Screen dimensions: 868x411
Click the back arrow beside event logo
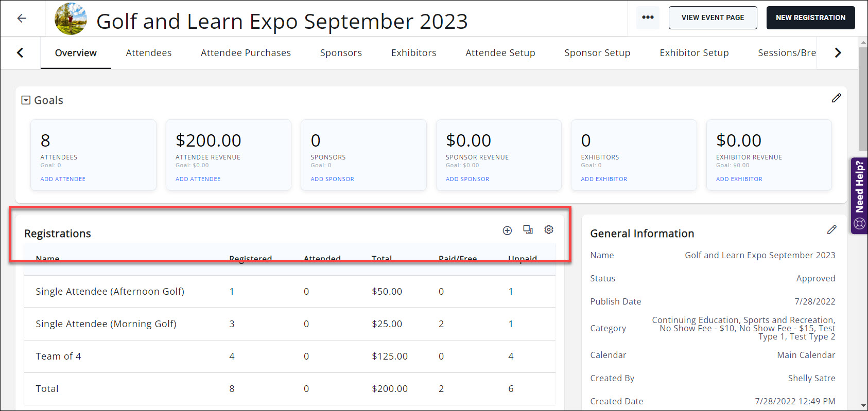pyautogui.click(x=22, y=19)
